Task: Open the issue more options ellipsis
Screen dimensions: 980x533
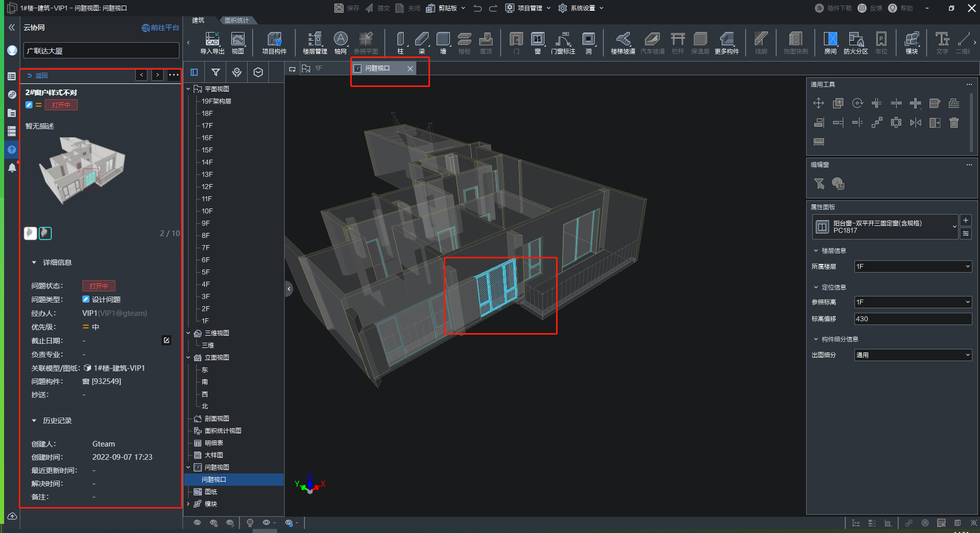Action: pyautogui.click(x=174, y=75)
